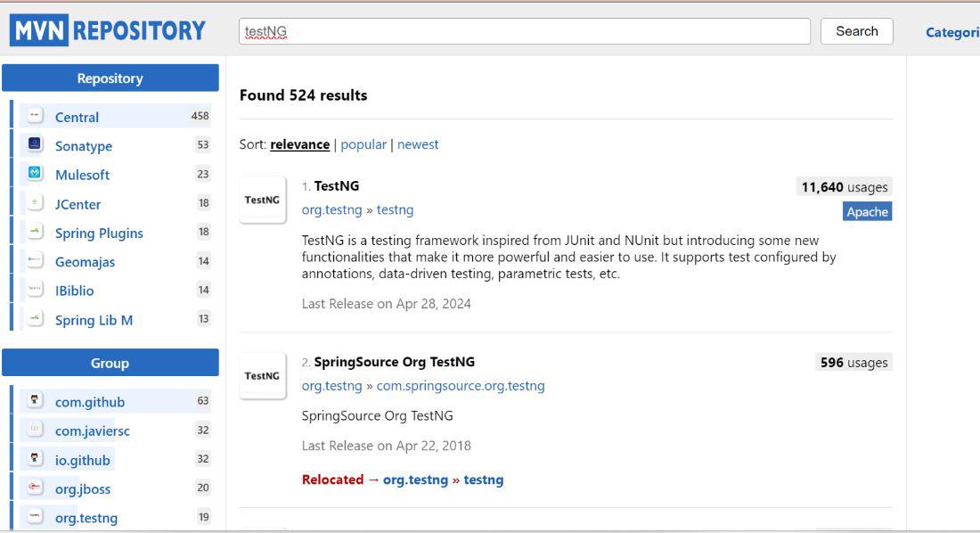This screenshot has height=533, width=980.
Task: Open the SpringSource Org TestNG logo thumbnail
Action: [x=263, y=375]
